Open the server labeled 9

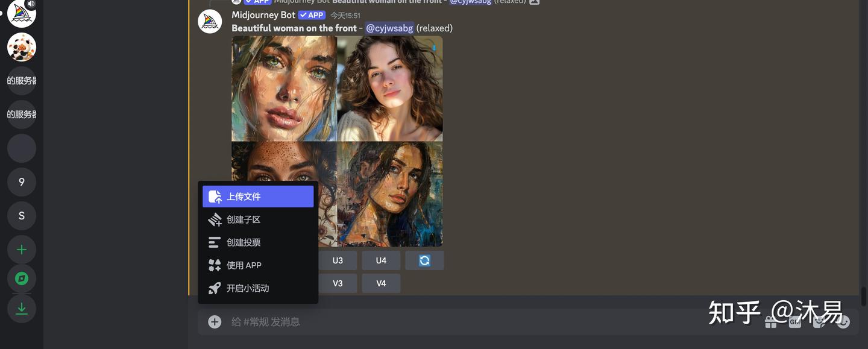(22, 182)
